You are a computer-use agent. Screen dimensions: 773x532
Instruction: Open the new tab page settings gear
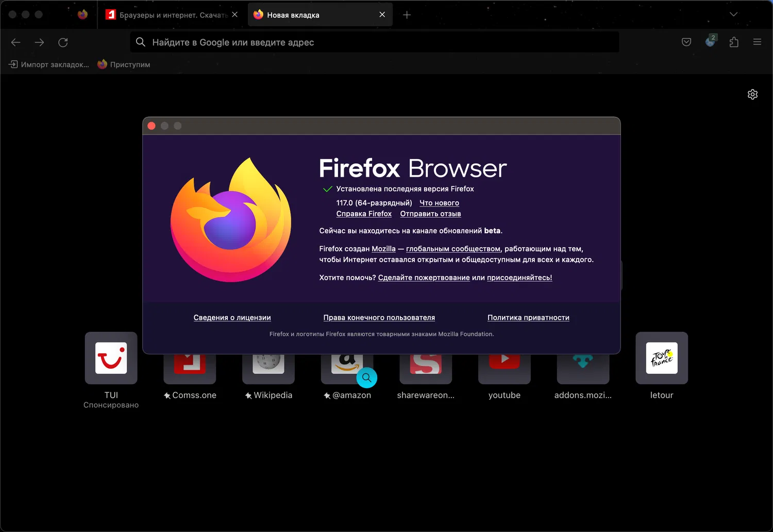pyautogui.click(x=752, y=94)
